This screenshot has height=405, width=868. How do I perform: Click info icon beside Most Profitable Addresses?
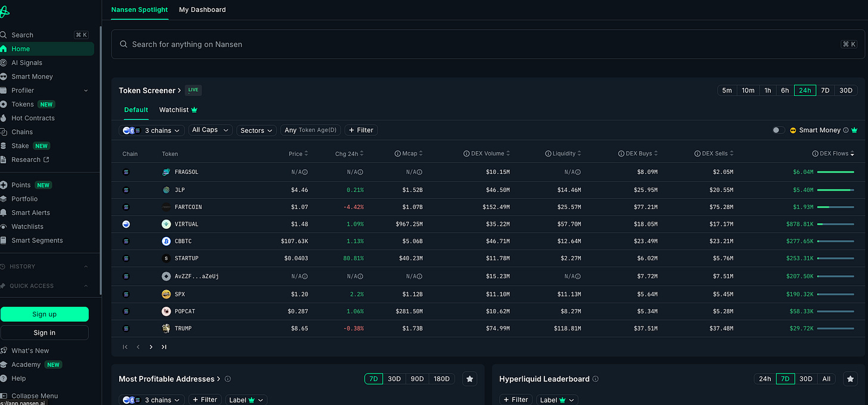[228, 379]
